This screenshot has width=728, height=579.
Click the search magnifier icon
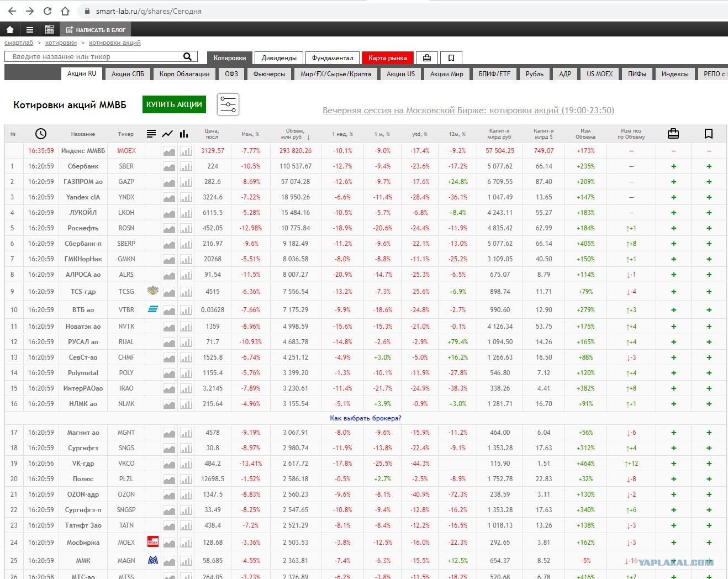point(187,56)
